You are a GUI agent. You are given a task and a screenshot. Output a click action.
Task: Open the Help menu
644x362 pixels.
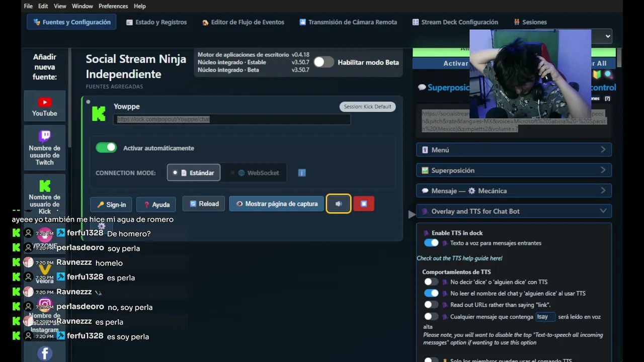pyautogui.click(x=140, y=6)
